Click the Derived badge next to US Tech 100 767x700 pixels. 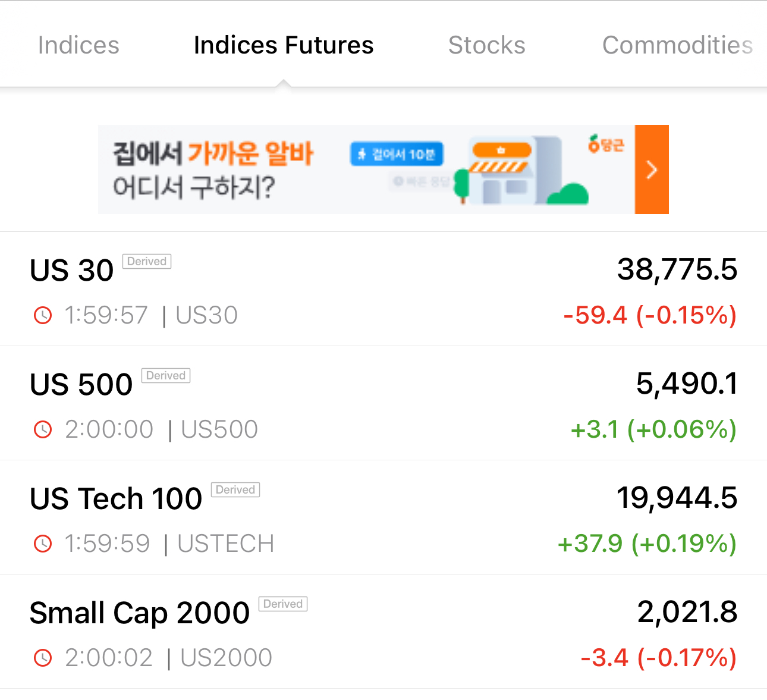tap(235, 490)
